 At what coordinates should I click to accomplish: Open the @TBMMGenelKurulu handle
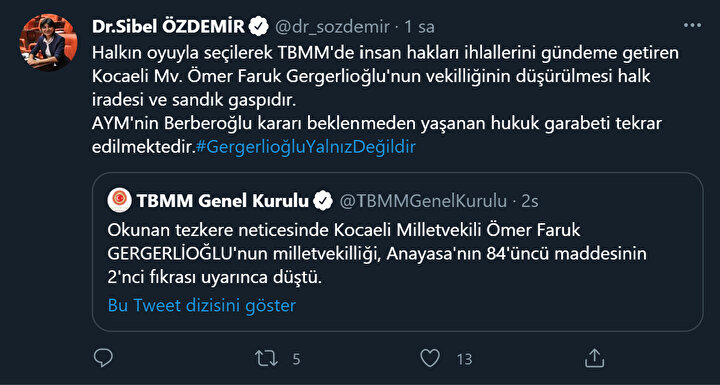click(x=423, y=201)
